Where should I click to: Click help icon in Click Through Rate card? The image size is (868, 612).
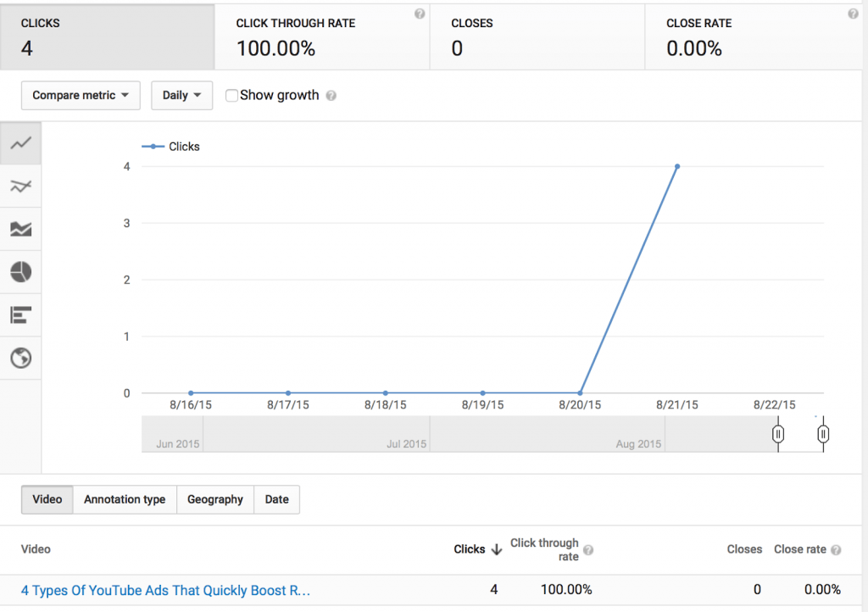(420, 14)
